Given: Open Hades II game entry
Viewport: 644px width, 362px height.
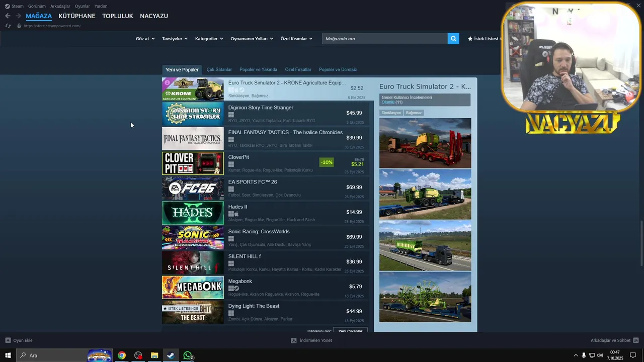Looking at the screenshot, I should (266, 213).
